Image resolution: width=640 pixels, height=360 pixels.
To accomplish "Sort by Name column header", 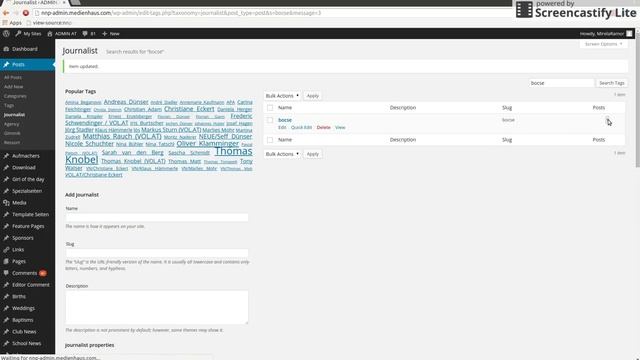I will pos(285,108).
